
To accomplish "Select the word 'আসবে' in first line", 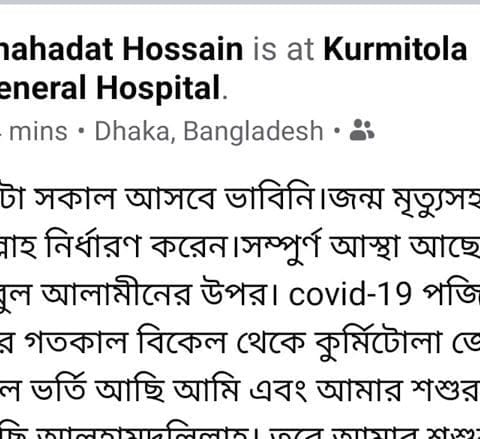I will 170,198.
